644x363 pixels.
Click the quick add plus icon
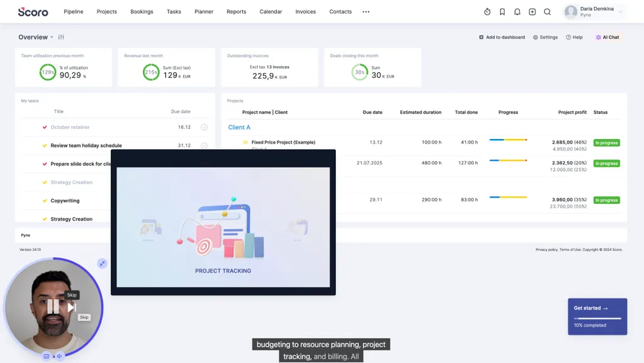click(532, 12)
